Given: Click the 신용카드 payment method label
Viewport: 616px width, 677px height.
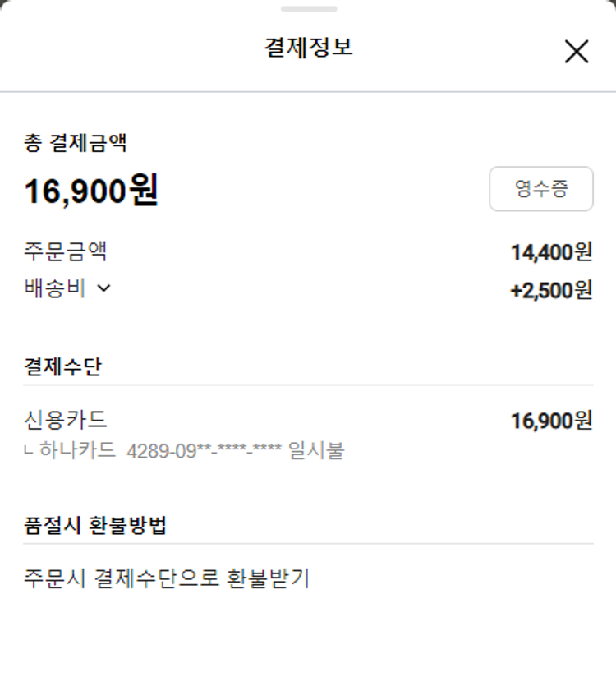Looking at the screenshot, I should pos(66,420).
